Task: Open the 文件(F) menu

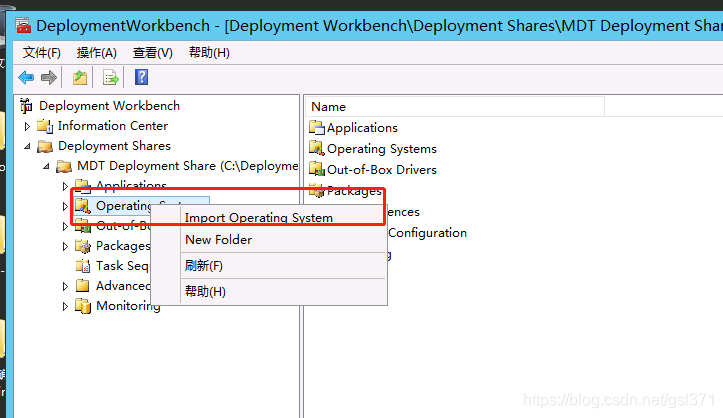Action: (42, 53)
